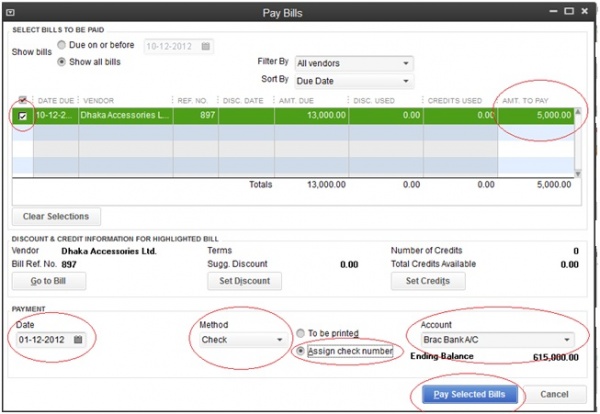Uncheck the Dhaka Accessories bill checkbox
This screenshot has width=600, height=414.
23,116
